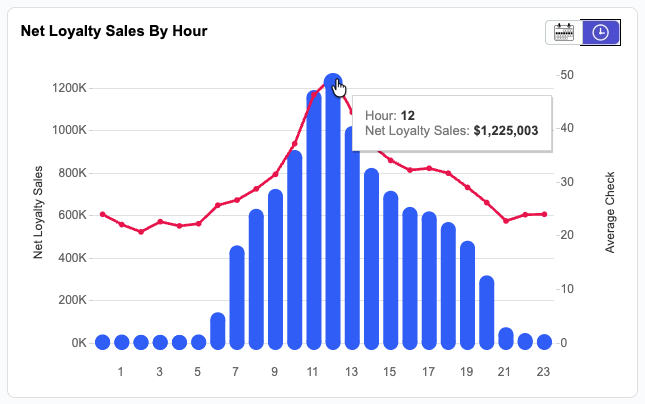Click the hour 5 sales dot

(199, 342)
